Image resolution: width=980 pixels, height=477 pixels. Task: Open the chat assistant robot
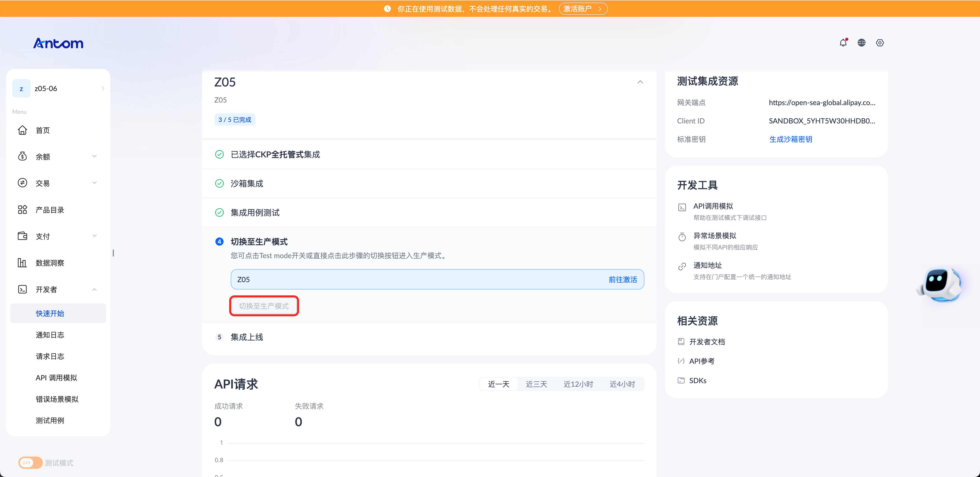pyautogui.click(x=939, y=284)
